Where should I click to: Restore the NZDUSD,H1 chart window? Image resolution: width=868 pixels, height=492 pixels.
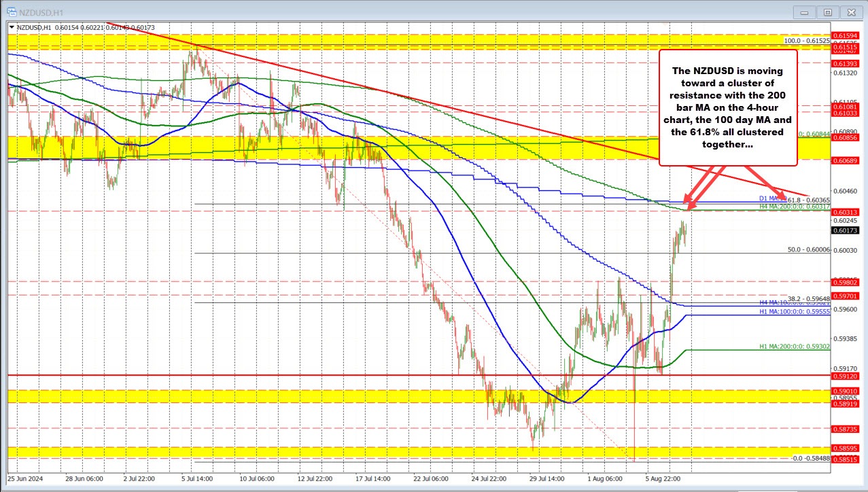(x=828, y=12)
